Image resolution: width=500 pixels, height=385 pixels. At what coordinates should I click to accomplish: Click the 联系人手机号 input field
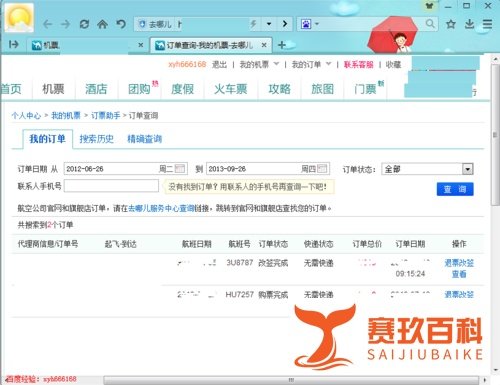point(111,186)
